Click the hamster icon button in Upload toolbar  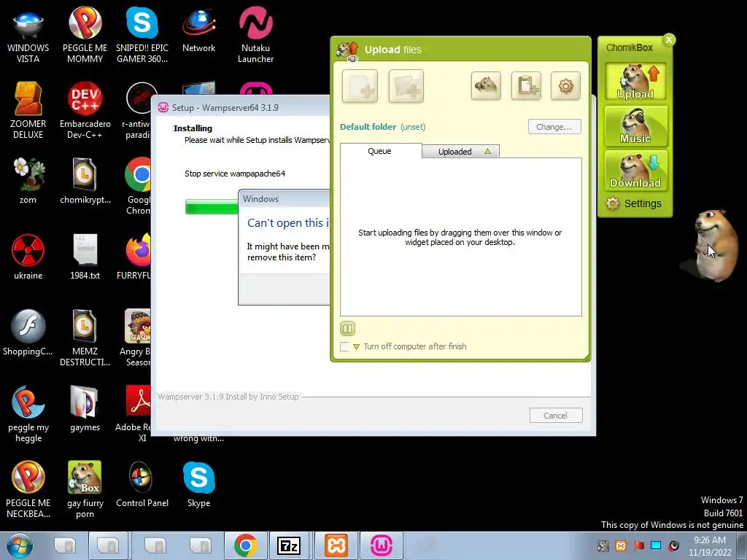tap(486, 86)
